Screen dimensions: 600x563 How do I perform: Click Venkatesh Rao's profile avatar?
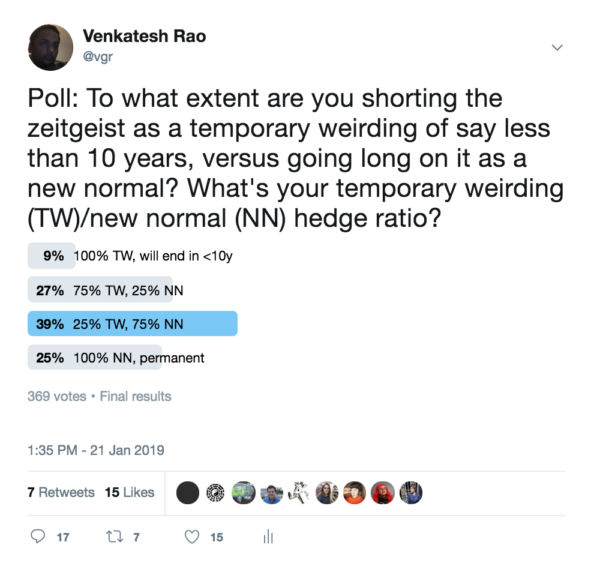50,46
